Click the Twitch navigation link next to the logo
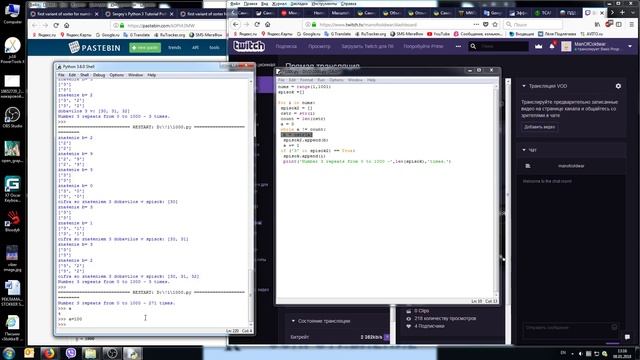The width and height of the screenshot is (640, 360). [x=286, y=47]
